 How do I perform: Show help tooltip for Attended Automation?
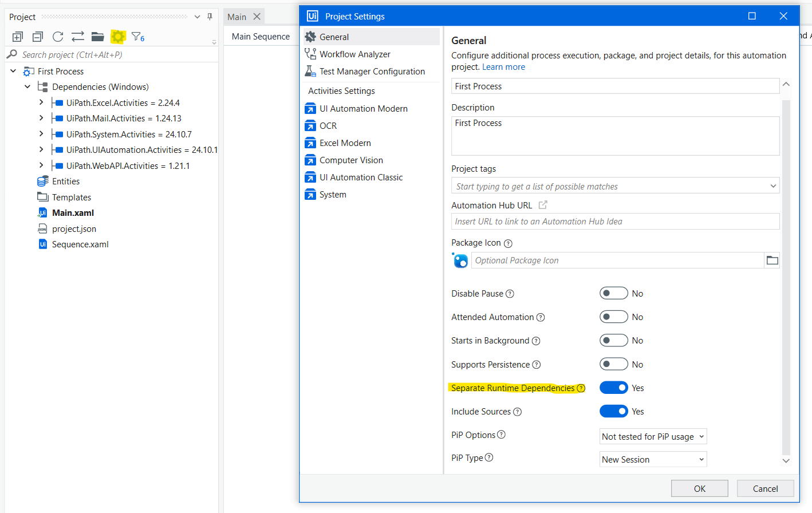[541, 317]
